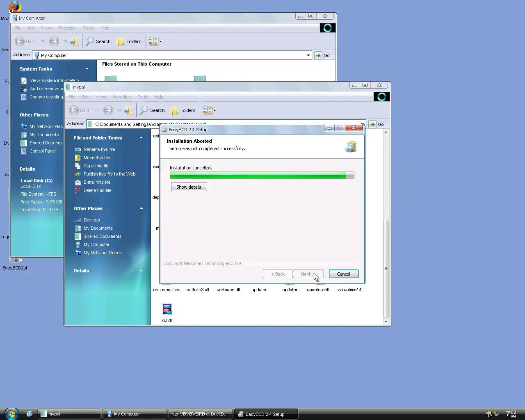Open Tools menu in mypal window

(143, 97)
